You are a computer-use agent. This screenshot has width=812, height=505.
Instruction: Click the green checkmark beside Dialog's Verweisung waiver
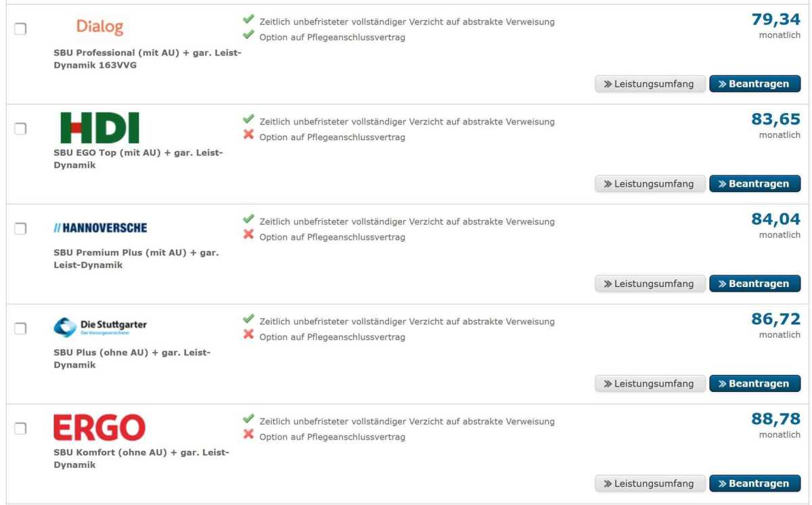click(x=250, y=20)
